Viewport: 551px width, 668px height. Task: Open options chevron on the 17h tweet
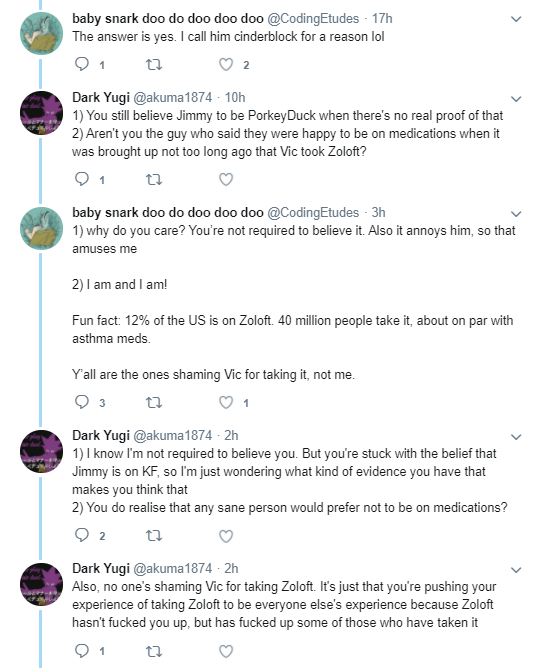(516, 19)
